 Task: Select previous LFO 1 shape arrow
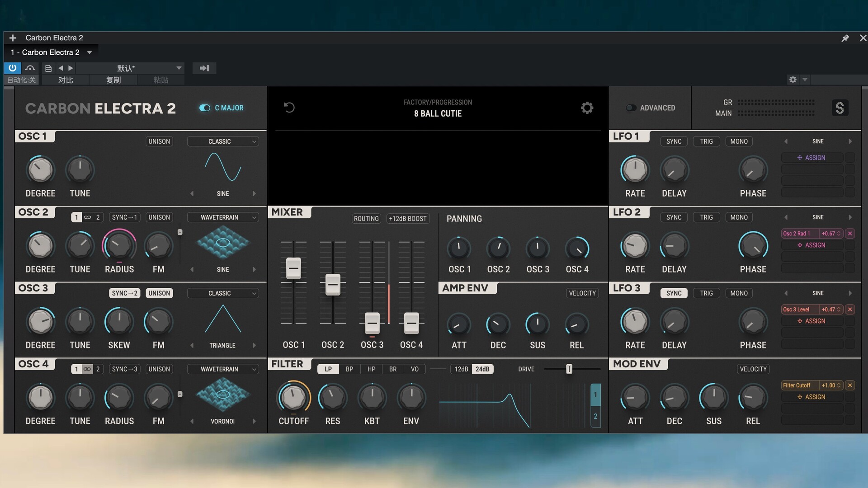click(786, 141)
